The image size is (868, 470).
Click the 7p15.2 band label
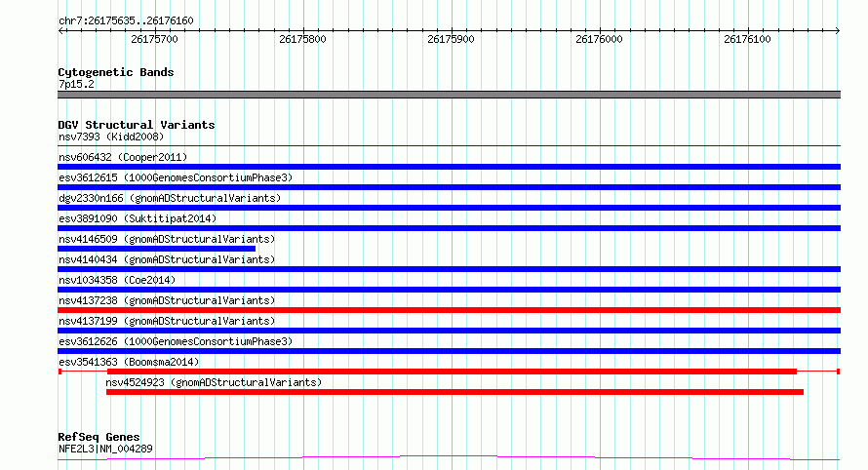76,84
